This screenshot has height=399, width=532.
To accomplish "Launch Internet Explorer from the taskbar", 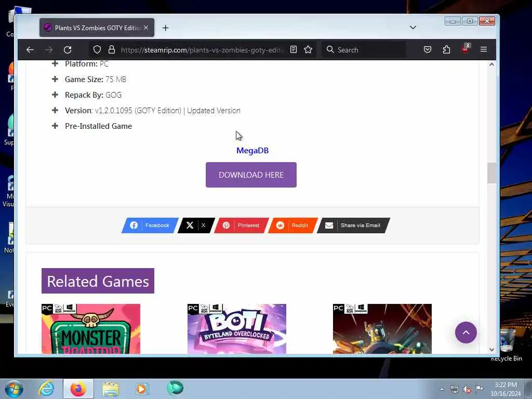I will coord(46,389).
